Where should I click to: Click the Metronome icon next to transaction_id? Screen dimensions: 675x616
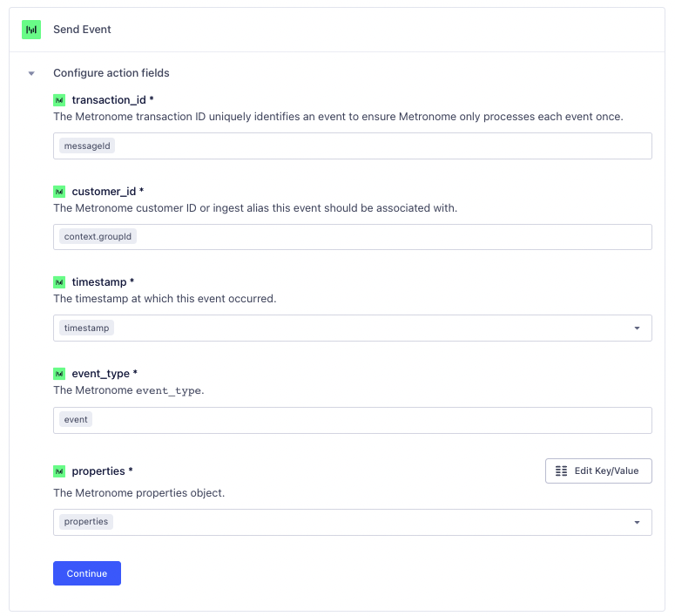pyautogui.click(x=59, y=100)
